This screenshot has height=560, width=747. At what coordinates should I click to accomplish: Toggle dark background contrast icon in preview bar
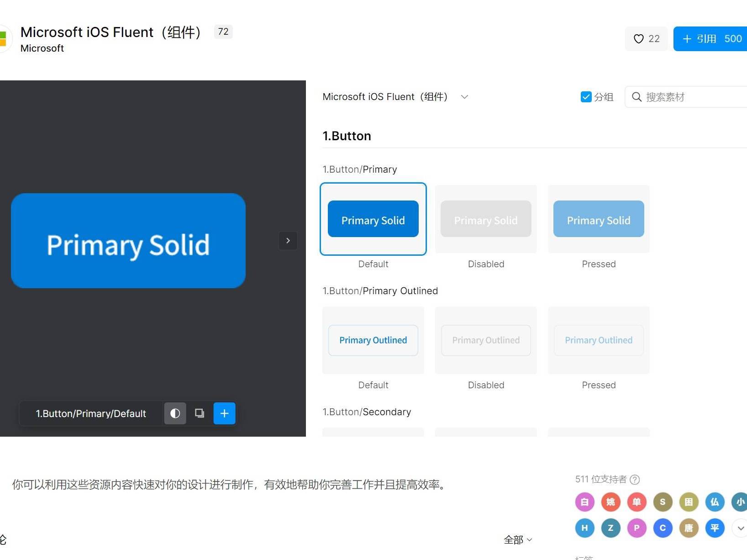(175, 413)
